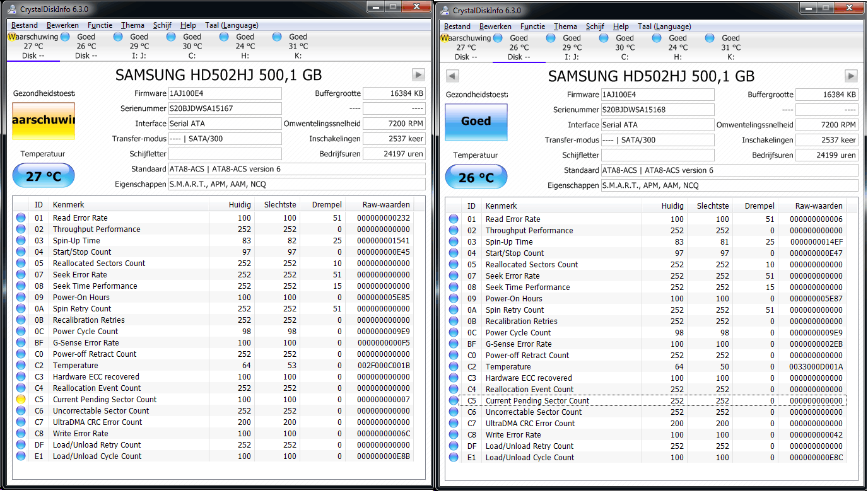Click status icon of Write Error Rate, left window
The height and width of the screenshot is (493, 868).
pyautogui.click(x=21, y=434)
